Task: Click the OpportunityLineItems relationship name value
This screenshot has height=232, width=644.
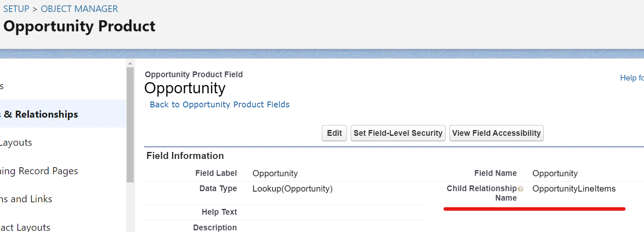Action: pyautogui.click(x=574, y=189)
